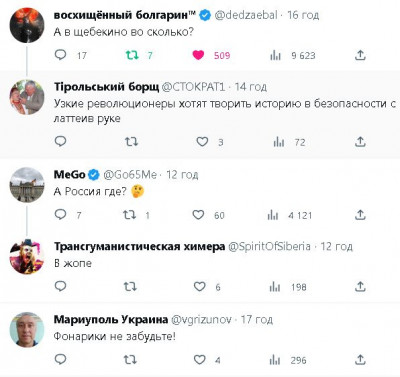Undo retweet on dedzaebal's tweet

coord(132,55)
